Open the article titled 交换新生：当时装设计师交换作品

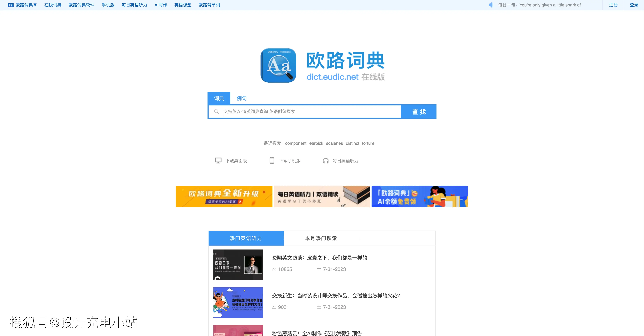pos(336,296)
